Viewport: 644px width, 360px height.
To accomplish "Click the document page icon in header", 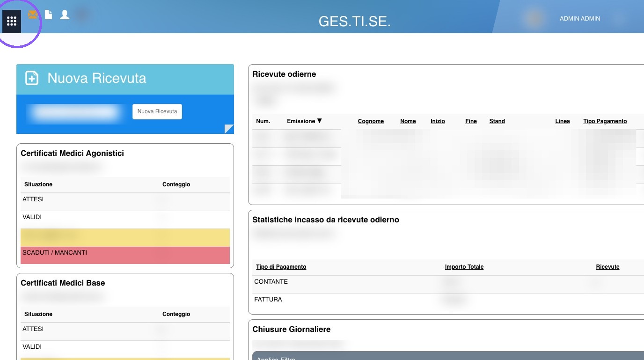I will [48, 15].
